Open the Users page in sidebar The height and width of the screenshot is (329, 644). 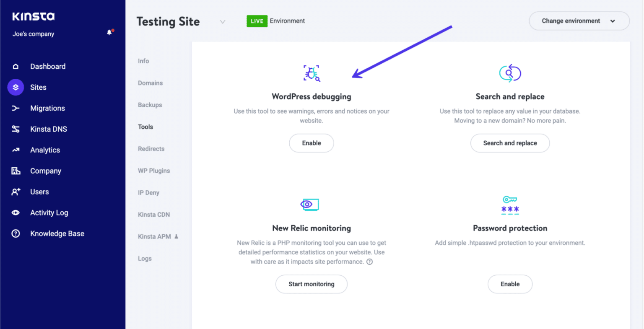click(39, 192)
